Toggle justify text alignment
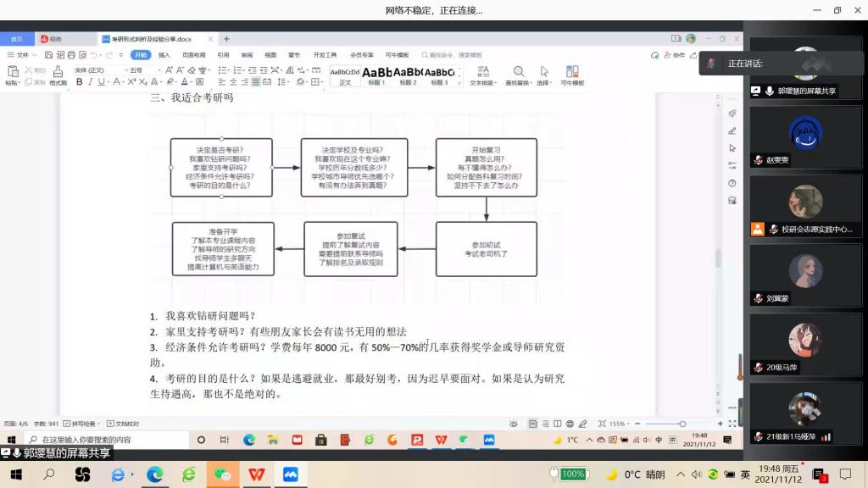Image resolution: width=868 pixels, height=488 pixels. (256, 82)
